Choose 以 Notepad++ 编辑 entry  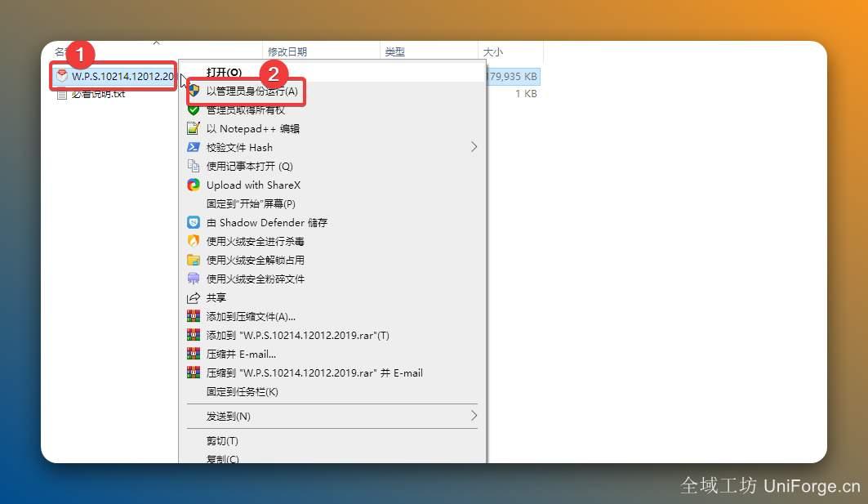point(252,128)
